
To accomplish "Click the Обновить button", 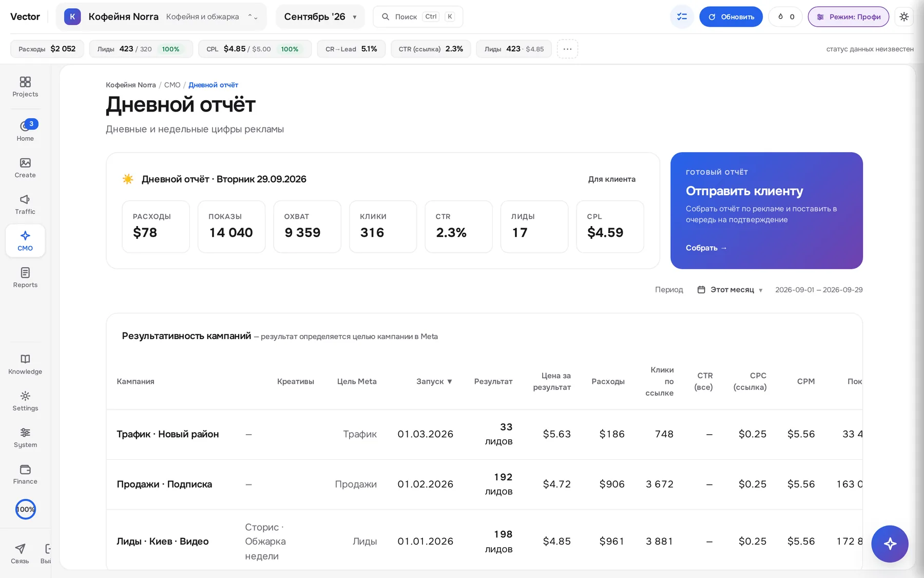I will 731,17.
